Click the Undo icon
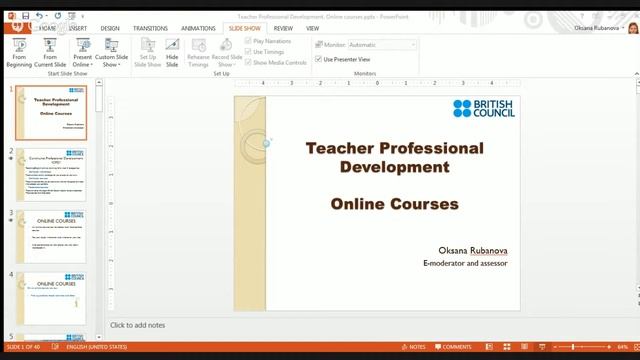Image resolution: width=640 pixels, height=360 pixels. (39, 16)
